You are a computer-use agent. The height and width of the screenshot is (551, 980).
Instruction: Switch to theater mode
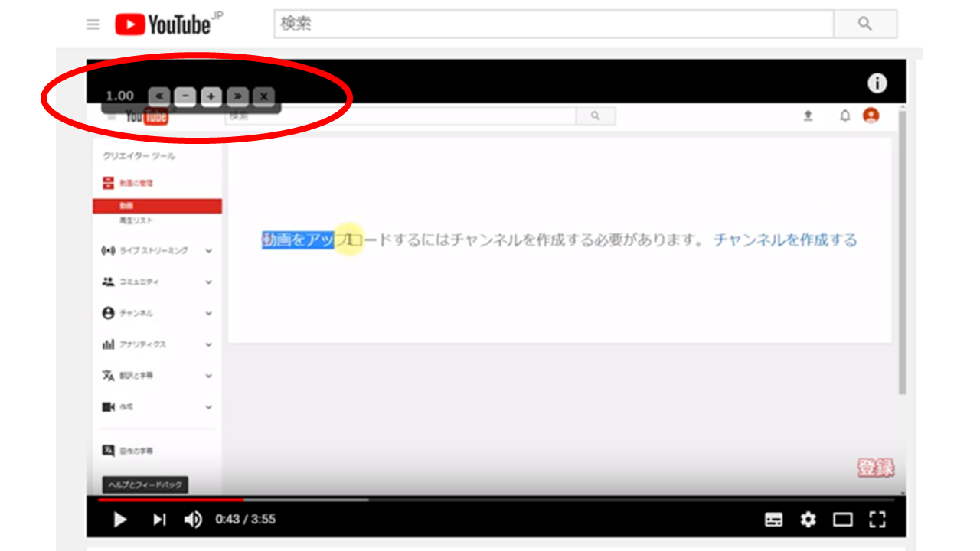[843, 520]
